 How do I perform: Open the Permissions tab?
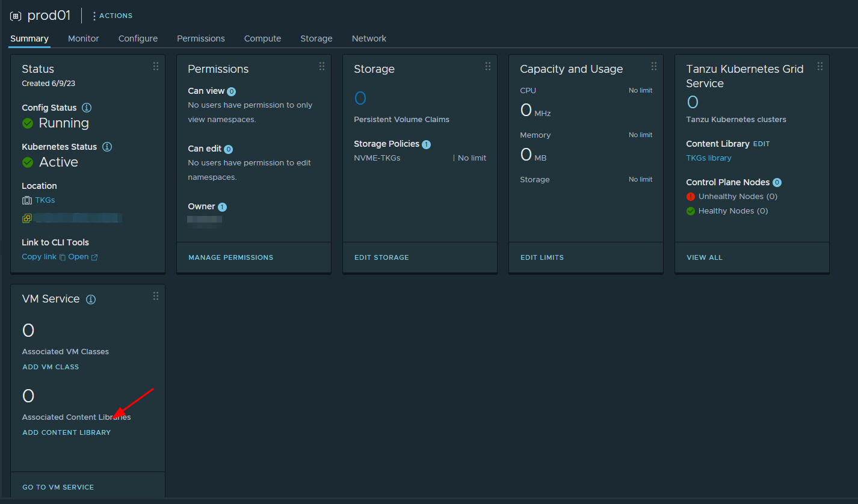click(x=201, y=38)
